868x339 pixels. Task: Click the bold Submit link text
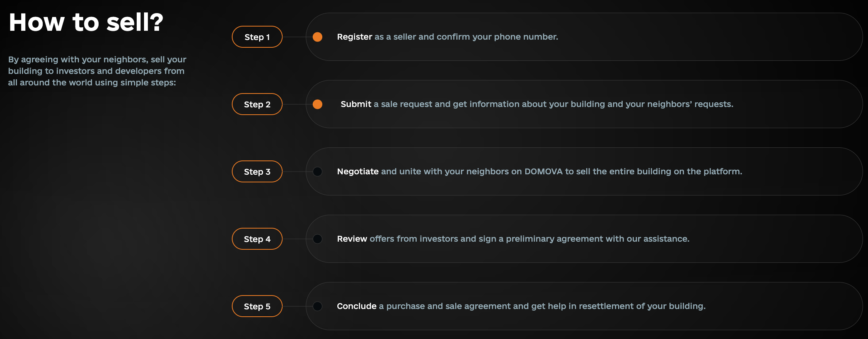click(356, 104)
